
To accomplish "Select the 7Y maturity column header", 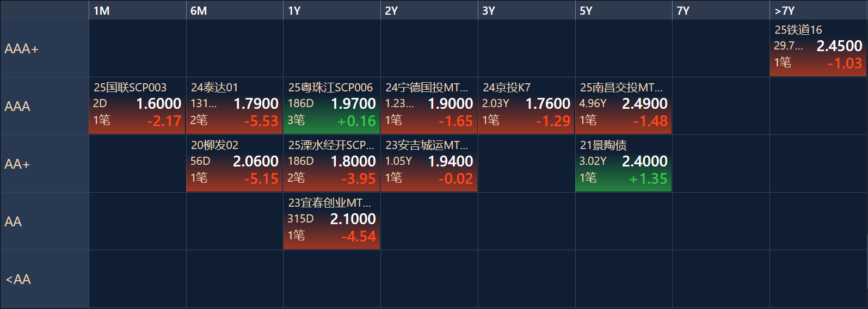I will (721, 10).
